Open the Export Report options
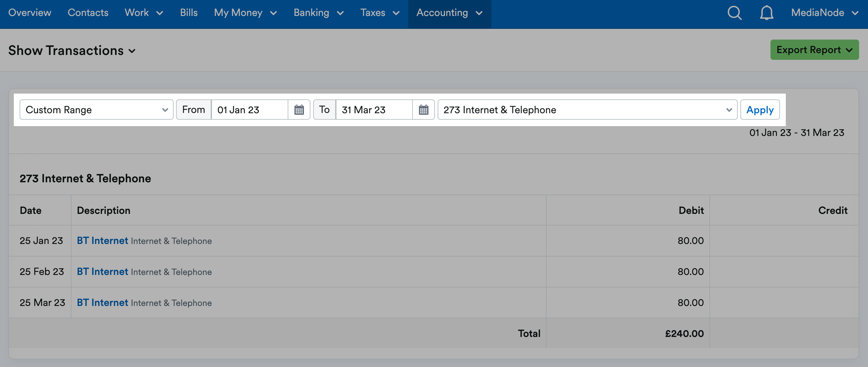 click(814, 49)
